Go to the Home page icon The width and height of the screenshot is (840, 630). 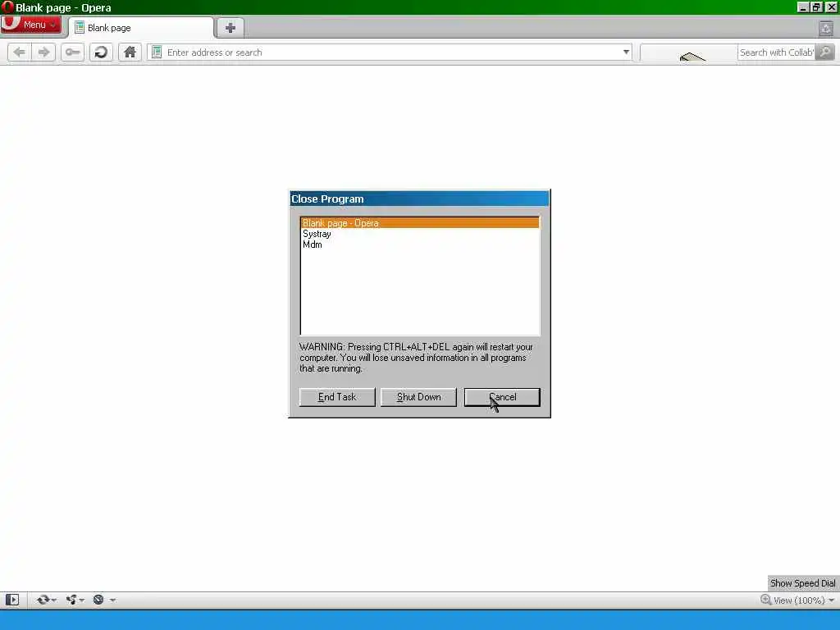pyautogui.click(x=130, y=52)
